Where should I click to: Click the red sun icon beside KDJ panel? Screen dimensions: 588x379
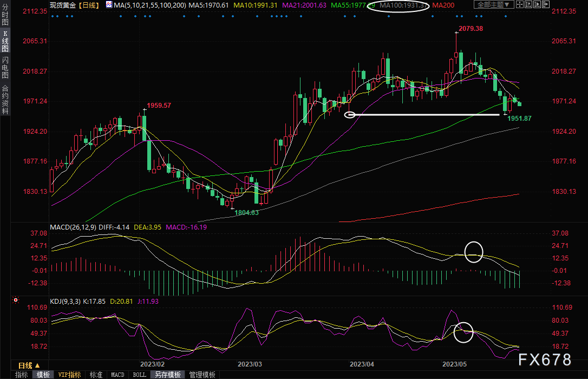(x=16, y=300)
